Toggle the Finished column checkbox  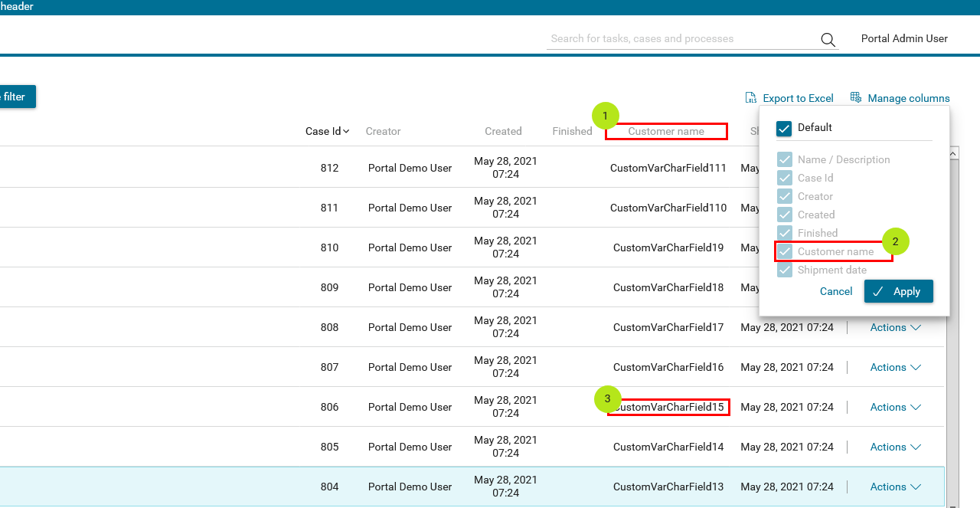(785, 233)
